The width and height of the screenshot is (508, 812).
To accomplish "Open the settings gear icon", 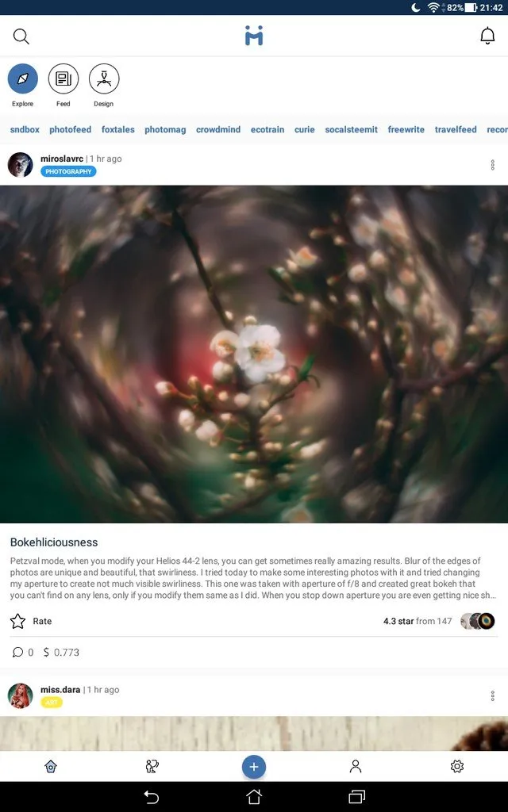I will [x=456, y=767].
